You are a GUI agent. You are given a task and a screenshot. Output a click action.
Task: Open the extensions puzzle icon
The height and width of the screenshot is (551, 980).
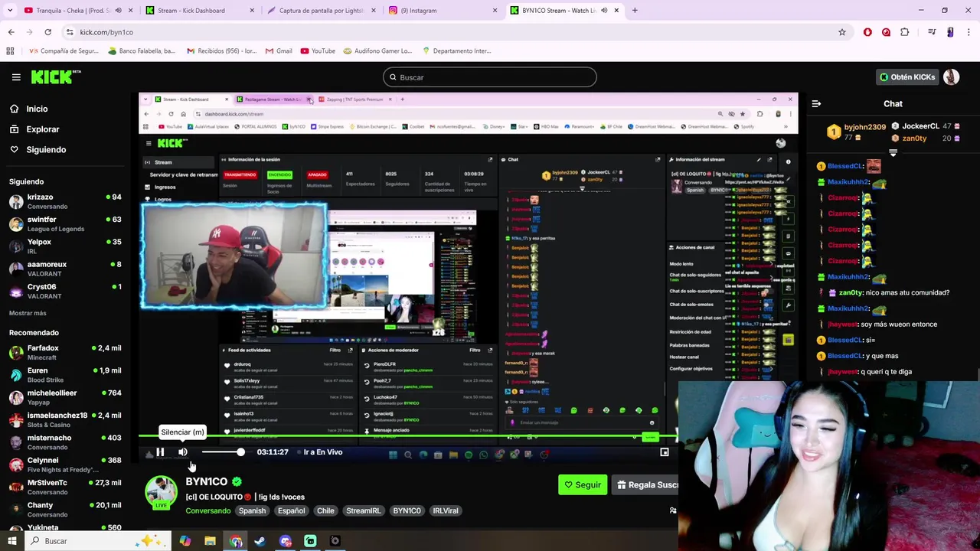[x=905, y=32]
